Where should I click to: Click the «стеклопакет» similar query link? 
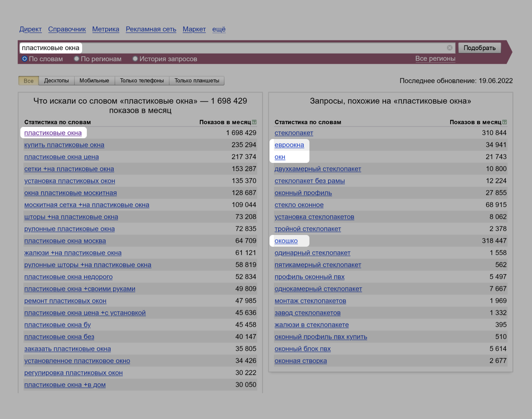[294, 133]
